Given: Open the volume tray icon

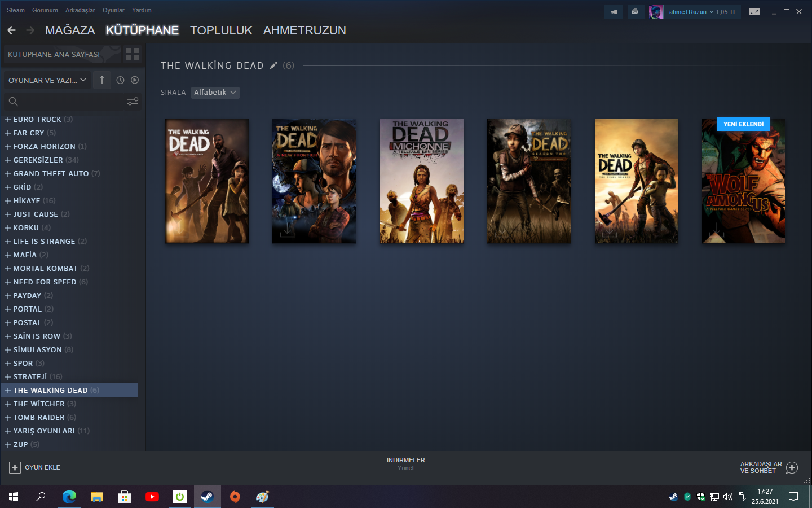Looking at the screenshot, I should point(728,497).
